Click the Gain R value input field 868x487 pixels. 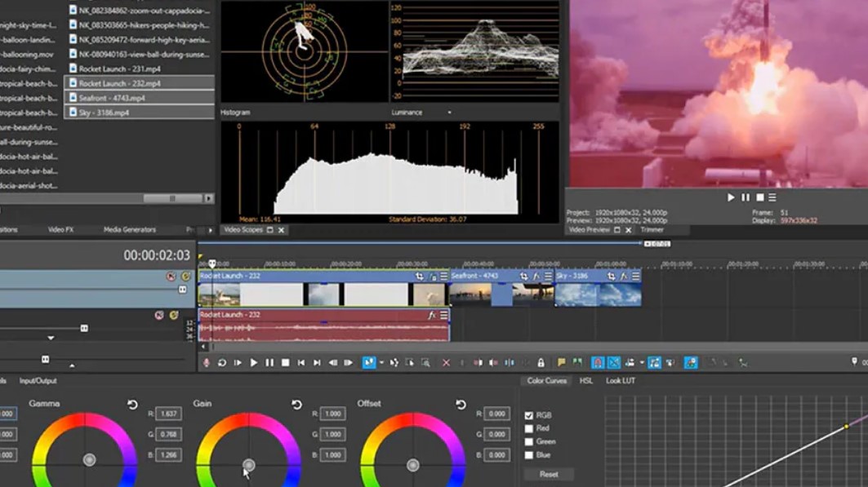(x=332, y=414)
